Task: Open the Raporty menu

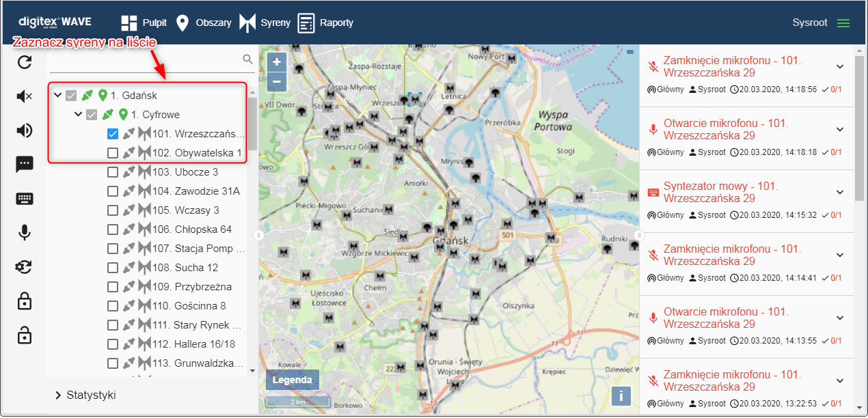Action: [x=325, y=23]
